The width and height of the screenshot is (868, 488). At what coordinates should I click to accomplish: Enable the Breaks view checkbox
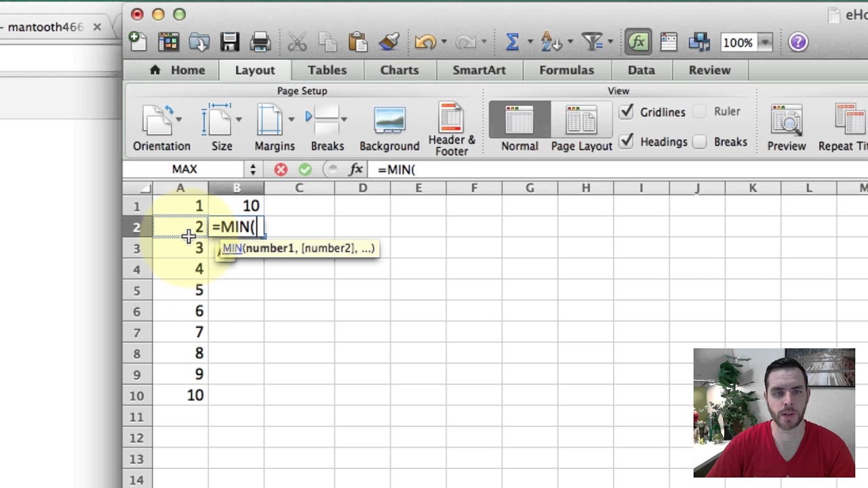[x=700, y=142]
